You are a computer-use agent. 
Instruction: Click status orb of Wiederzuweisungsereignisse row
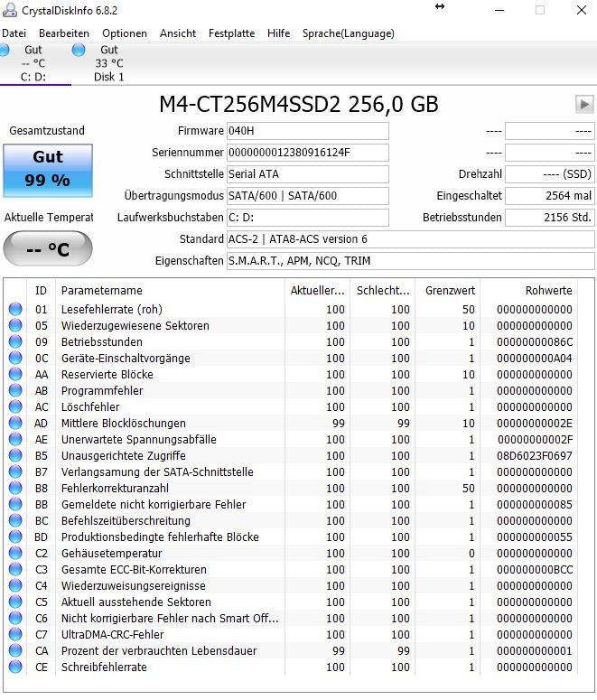15,585
